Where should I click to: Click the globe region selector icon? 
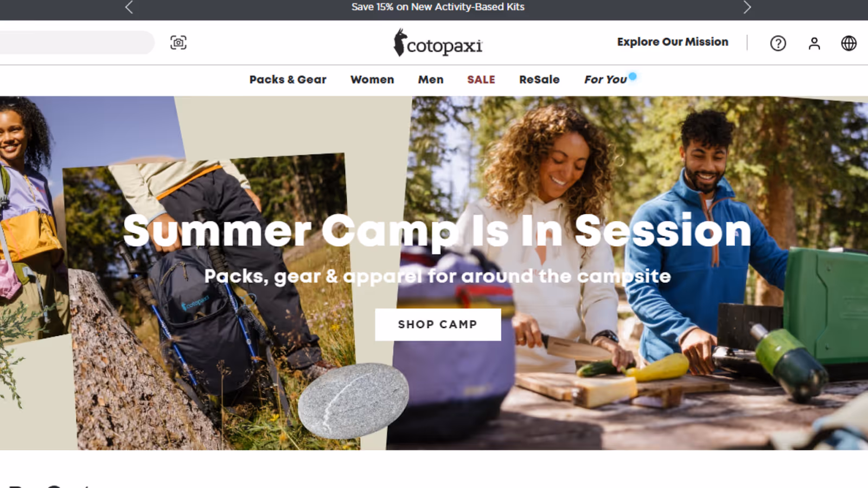click(x=849, y=43)
